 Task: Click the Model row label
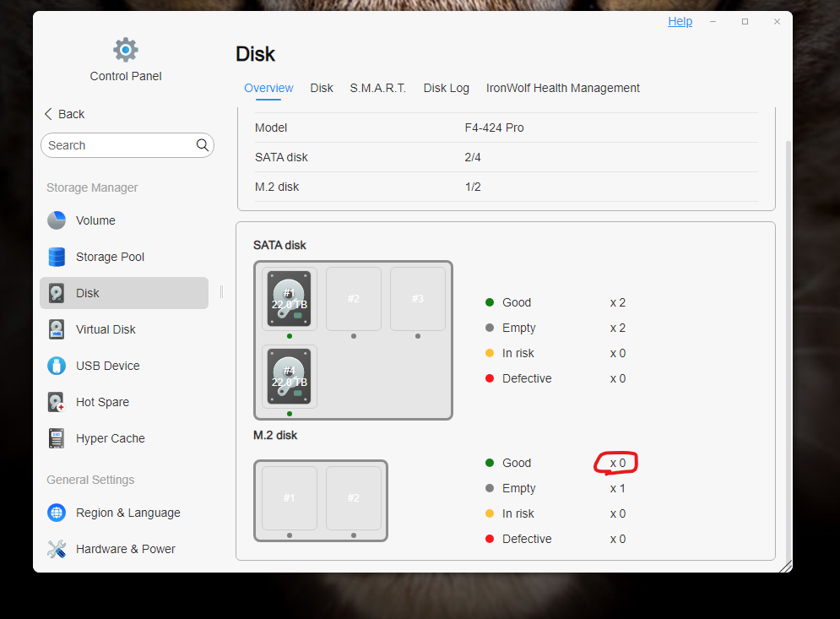click(x=271, y=128)
